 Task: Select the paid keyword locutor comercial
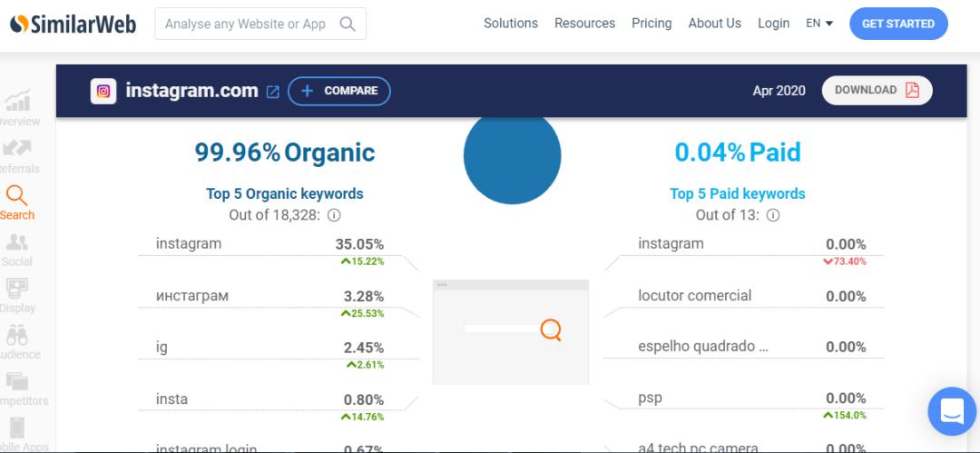click(695, 295)
